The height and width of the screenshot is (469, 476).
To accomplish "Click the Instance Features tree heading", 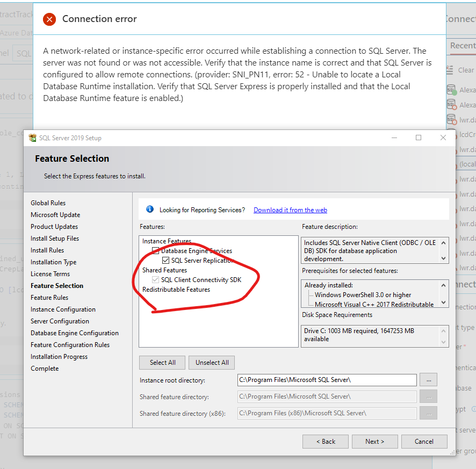I will (x=167, y=241).
